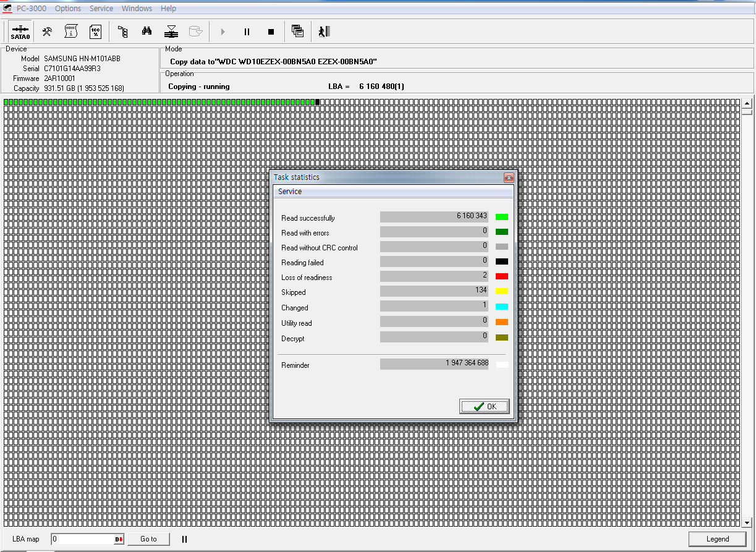
Task: Click the greyed-out database export icon
Action: click(195, 32)
